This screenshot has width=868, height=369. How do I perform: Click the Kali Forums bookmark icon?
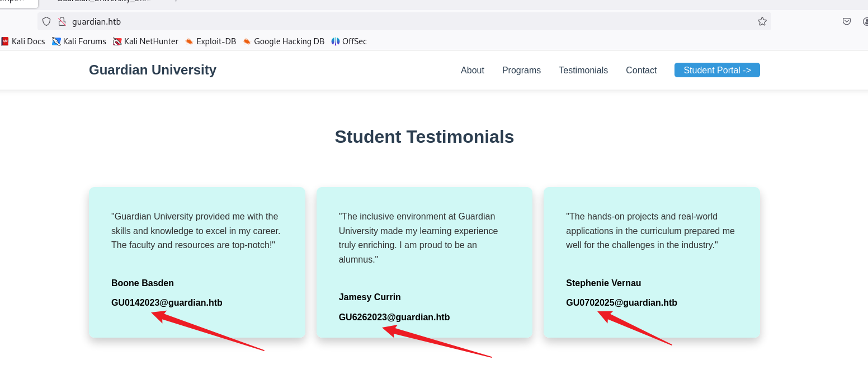point(56,41)
